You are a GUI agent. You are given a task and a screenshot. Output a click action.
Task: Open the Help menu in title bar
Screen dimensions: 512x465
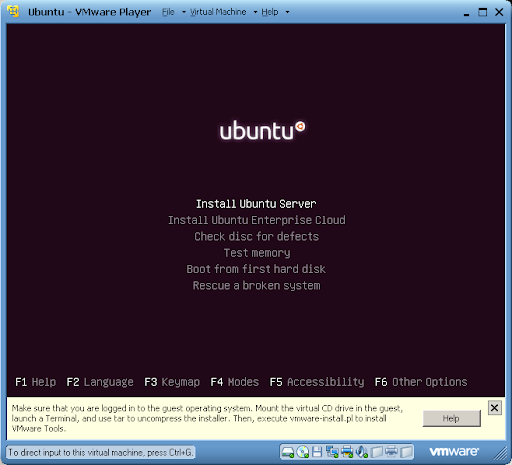tap(270, 12)
